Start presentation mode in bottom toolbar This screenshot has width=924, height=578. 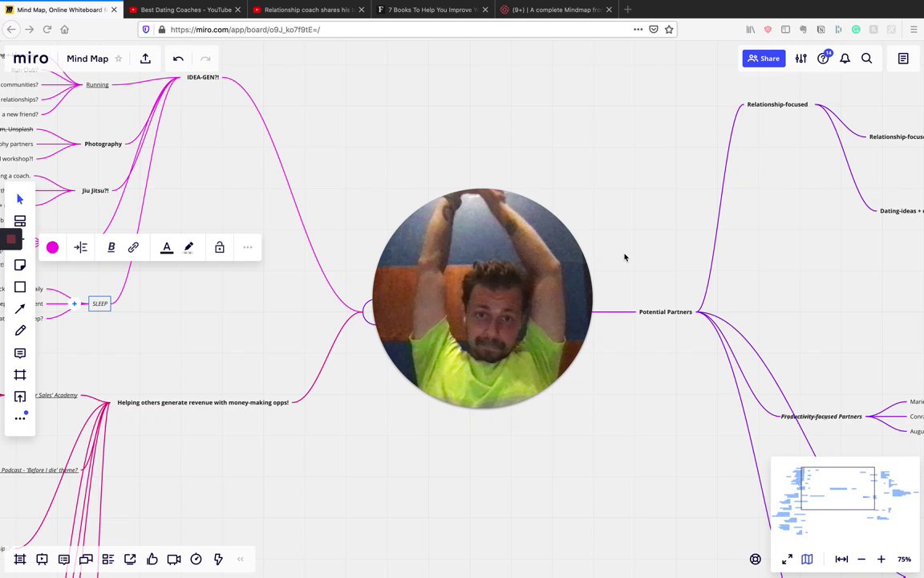pyautogui.click(x=42, y=559)
